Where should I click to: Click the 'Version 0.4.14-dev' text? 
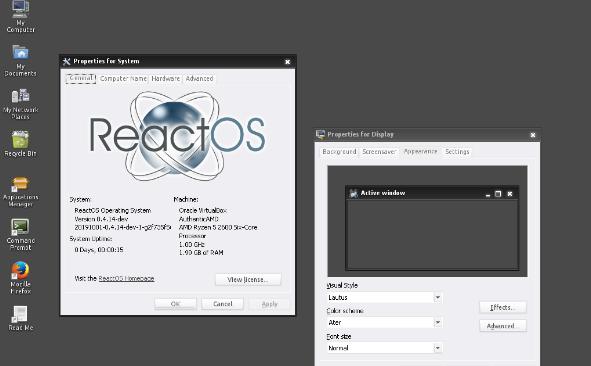[x=101, y=219]
